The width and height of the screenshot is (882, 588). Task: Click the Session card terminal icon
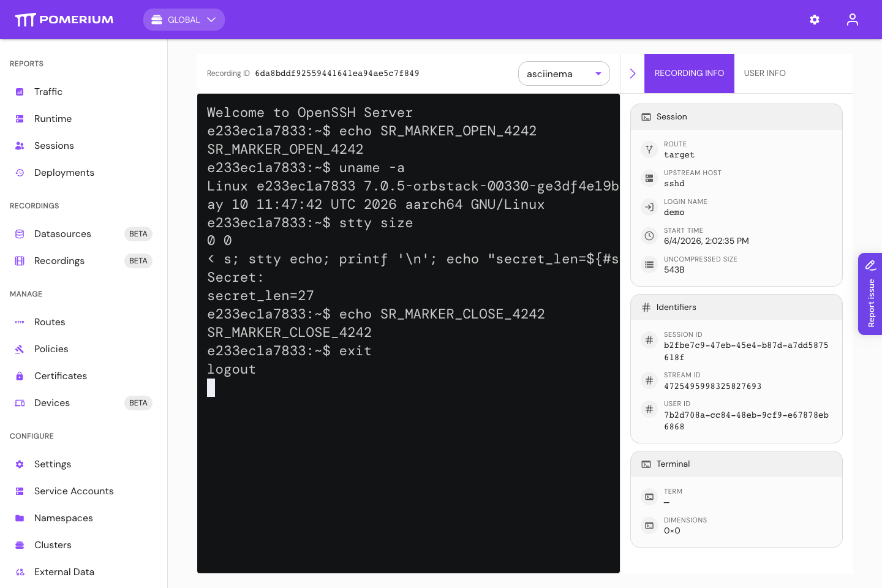tap(646, 117)
